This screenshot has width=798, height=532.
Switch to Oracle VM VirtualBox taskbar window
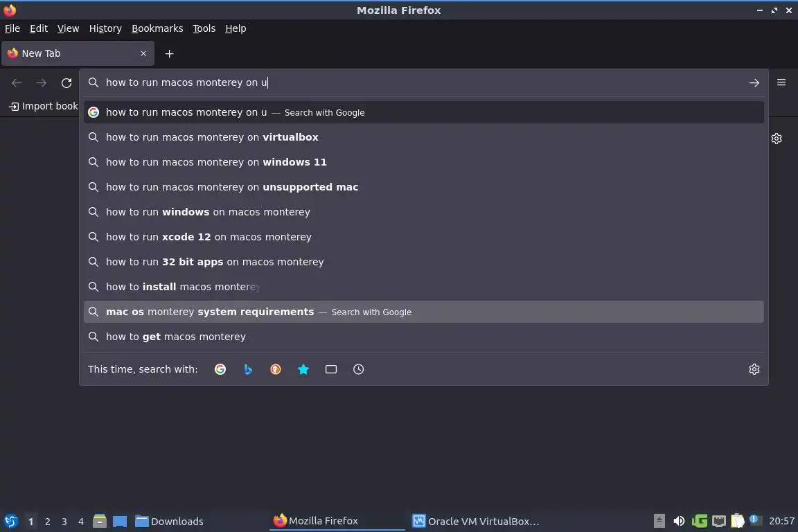tap(476, 522)
